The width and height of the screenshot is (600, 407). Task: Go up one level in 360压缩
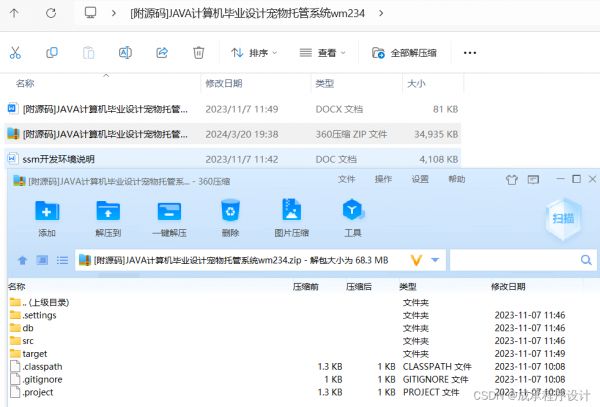[22, 260]
